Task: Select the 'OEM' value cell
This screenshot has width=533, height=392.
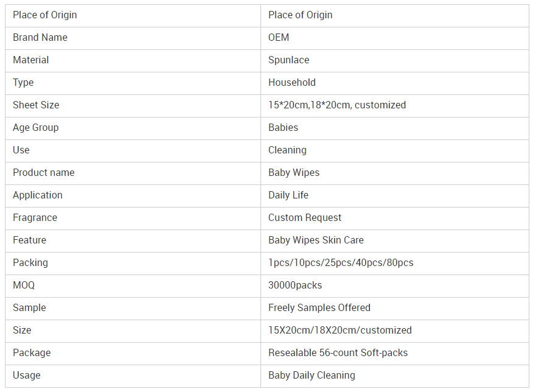Action: pyautogui.click(x=279, y=38)
